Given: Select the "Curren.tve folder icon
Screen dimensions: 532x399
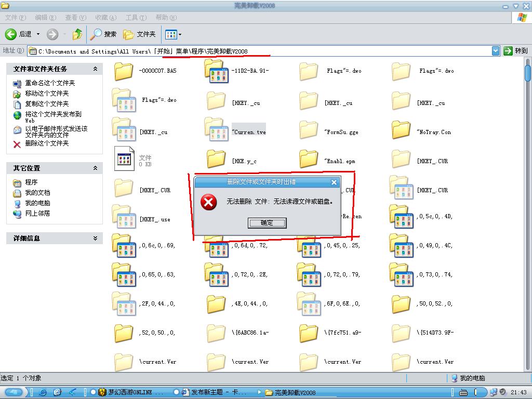Looking at the screenshot, I should tap(217, 129).
